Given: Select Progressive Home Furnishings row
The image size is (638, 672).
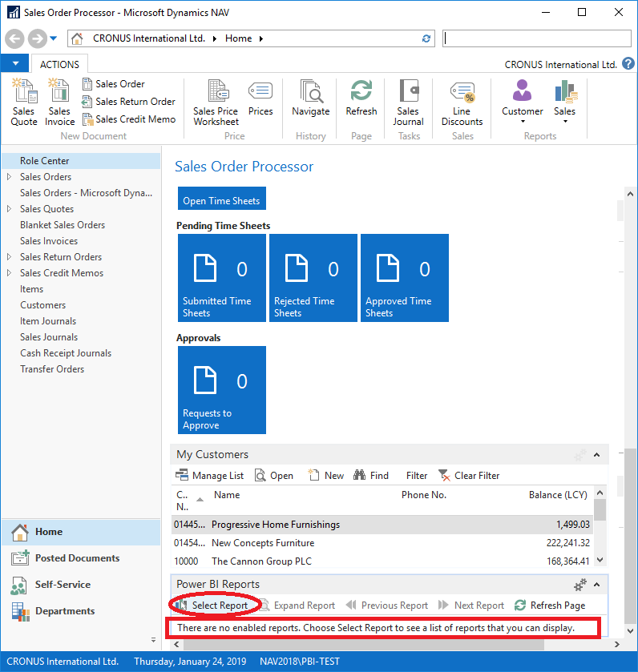Looking at the screenshot, I should 382,525.
